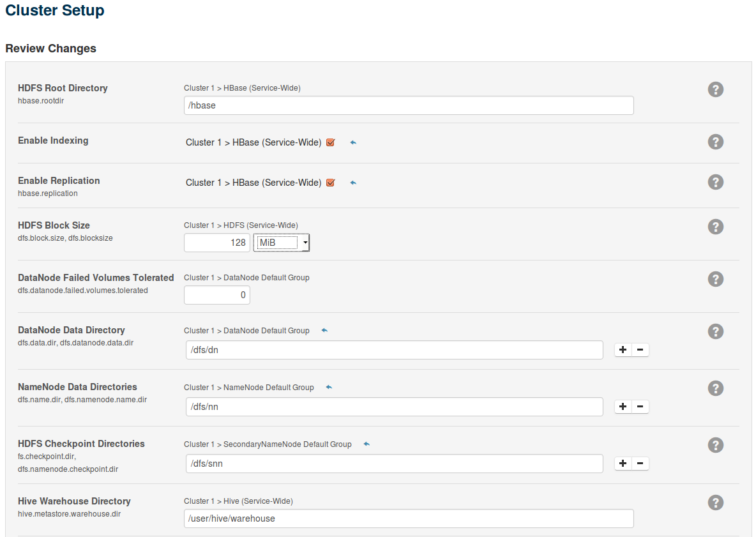Edit the /dfs/dn data directory field
This screenshot has width=756, height=537.
[x=395, y=350]
